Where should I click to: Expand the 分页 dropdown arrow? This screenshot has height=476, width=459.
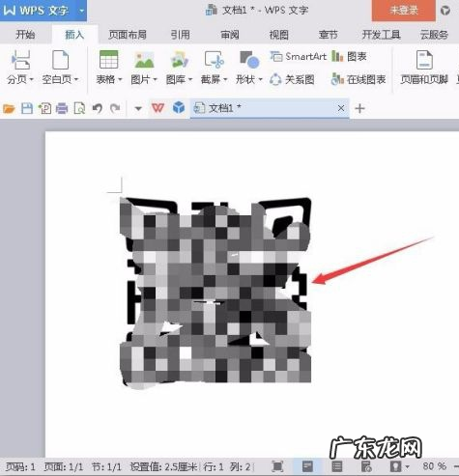pos(32,79)
